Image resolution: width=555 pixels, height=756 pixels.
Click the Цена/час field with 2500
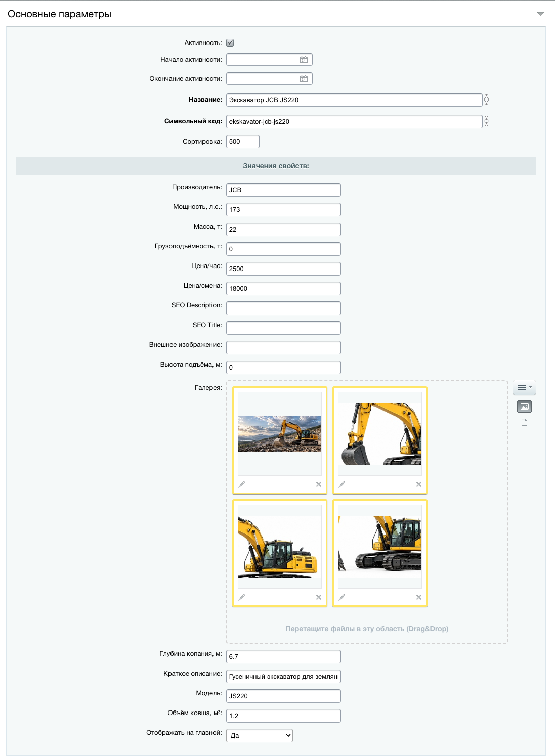point(283,269)
